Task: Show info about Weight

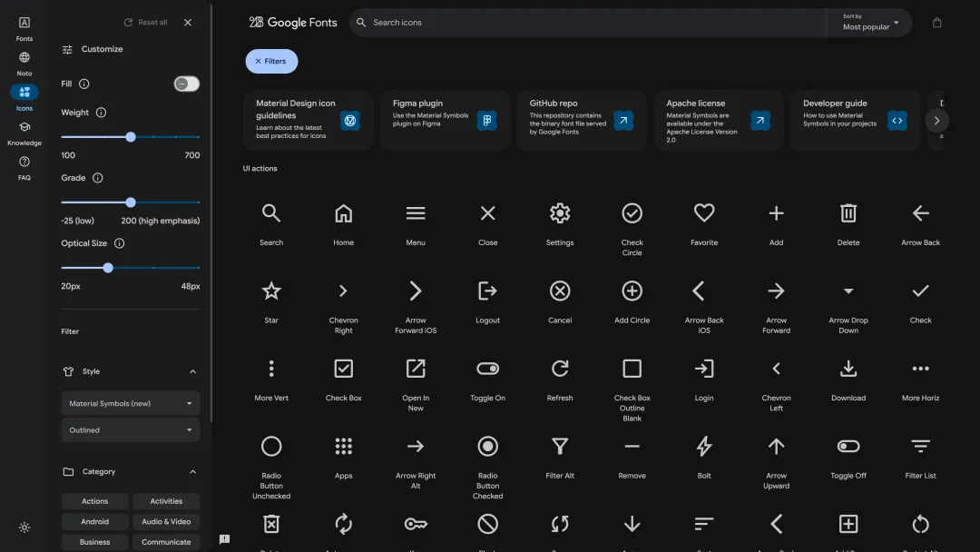Action: coord(101,113)
